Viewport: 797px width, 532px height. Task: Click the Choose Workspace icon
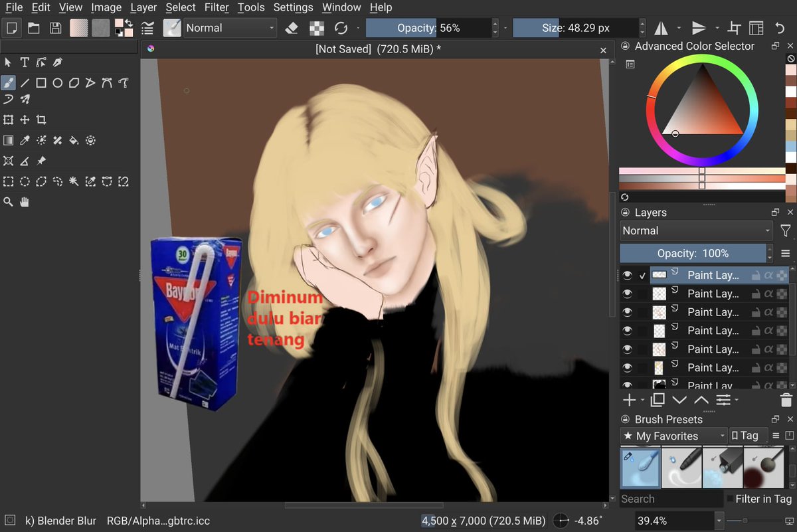coord(756,28)
